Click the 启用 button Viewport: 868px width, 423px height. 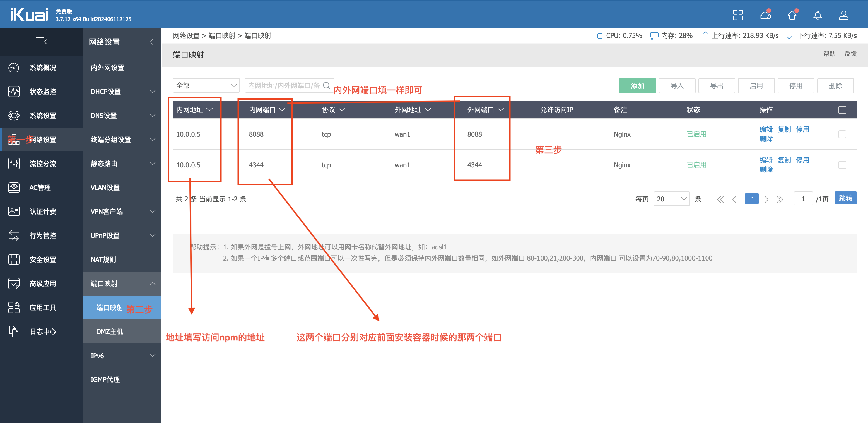pyautogui.click(x=756, y=86)
